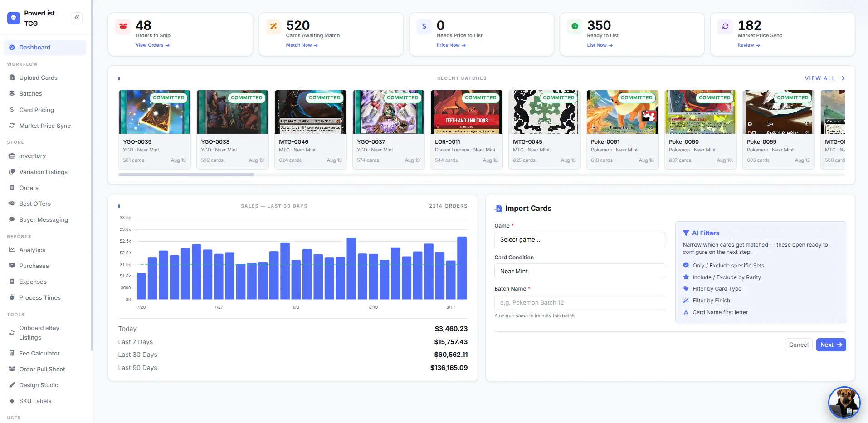Click the Batch Name input field

coord(580,303)
